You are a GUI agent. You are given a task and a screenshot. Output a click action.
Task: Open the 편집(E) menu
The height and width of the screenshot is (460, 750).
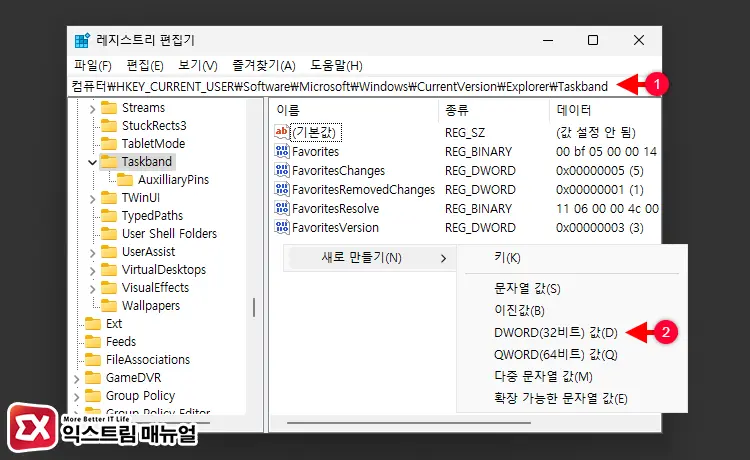tap(144, 66)
